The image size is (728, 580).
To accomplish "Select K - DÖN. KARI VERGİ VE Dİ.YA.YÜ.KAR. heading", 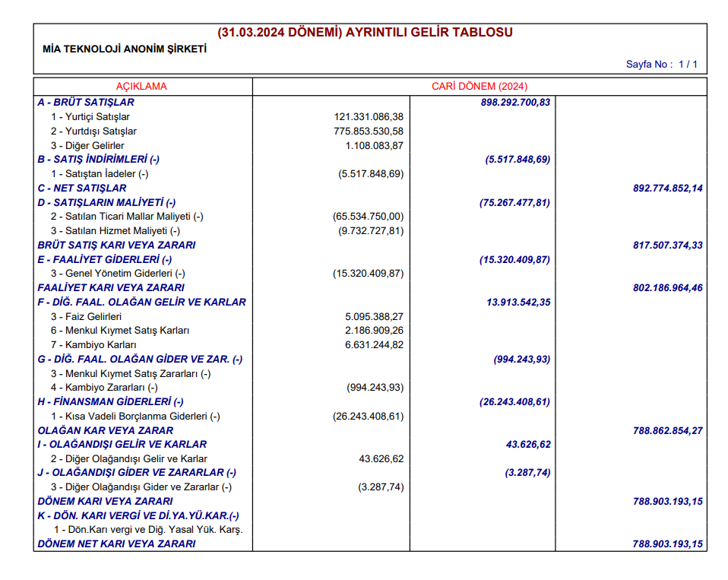I will [x=138, y=516].
